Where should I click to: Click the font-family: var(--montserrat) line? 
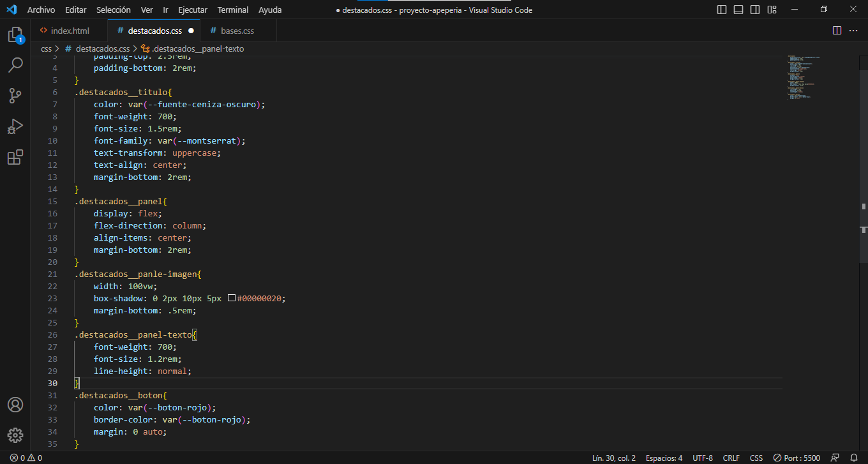tap(169, 140)
